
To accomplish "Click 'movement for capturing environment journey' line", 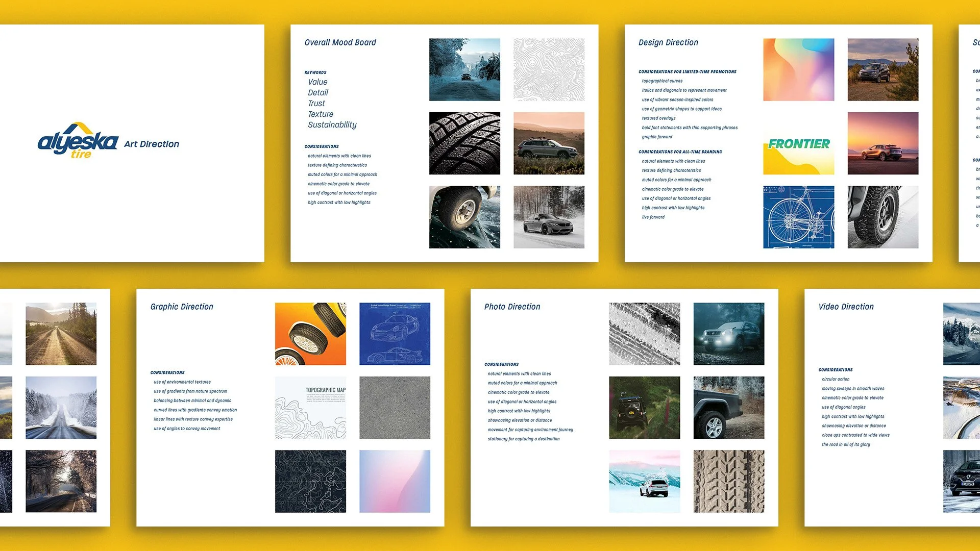I will pyautogui.click(x=530, y=430).
